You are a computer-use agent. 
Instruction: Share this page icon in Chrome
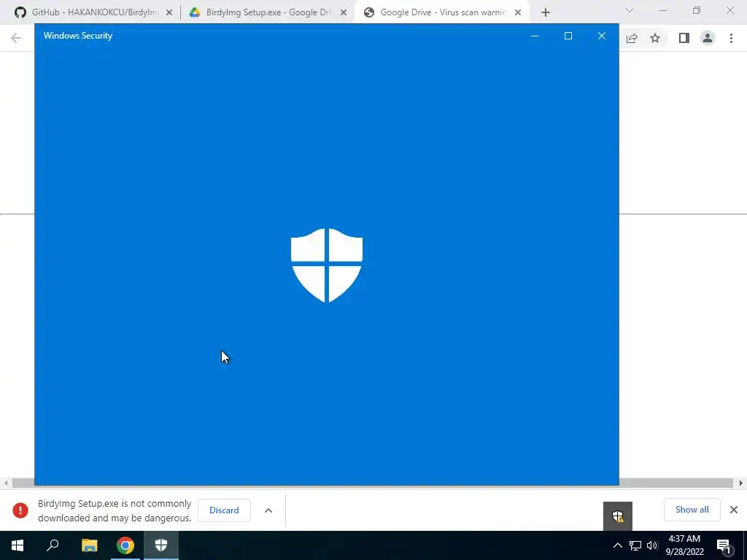click(x=632, y=38)
